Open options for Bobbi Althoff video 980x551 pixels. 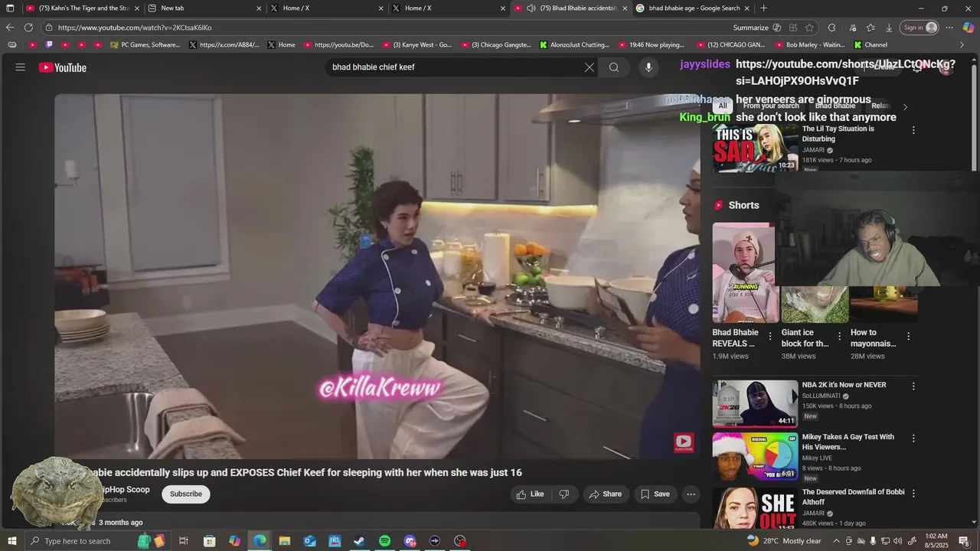click(913, 494)
